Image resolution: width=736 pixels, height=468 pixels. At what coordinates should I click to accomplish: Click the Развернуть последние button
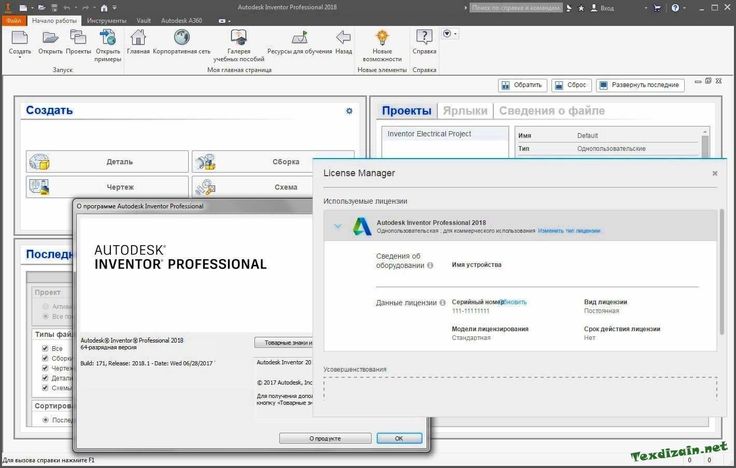(640, 85)
